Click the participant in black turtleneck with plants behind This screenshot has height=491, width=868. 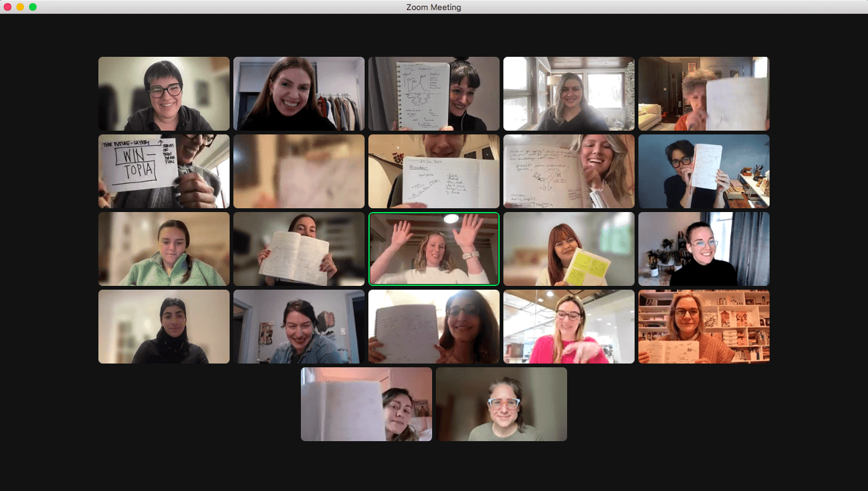pos(703,249)
